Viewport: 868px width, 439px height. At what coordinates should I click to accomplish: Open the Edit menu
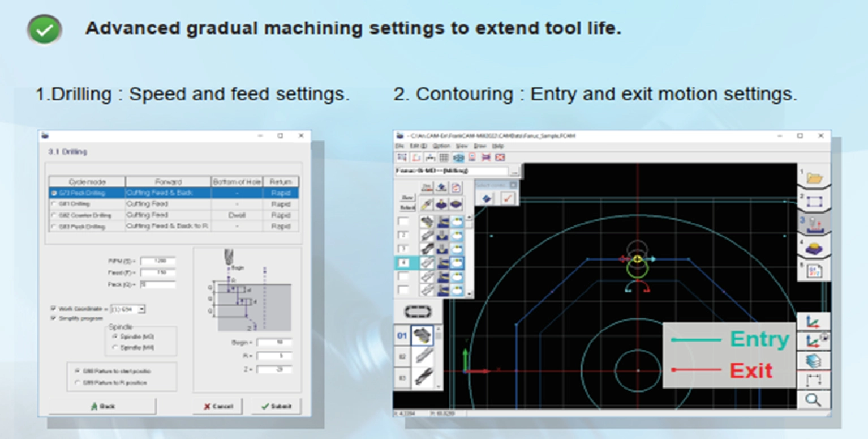coord(418,146)
